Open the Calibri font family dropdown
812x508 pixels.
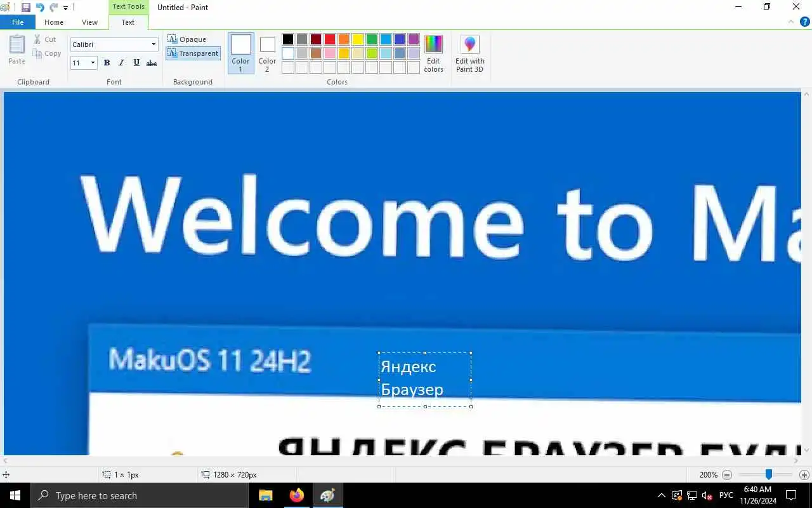(x=154, y=44)
